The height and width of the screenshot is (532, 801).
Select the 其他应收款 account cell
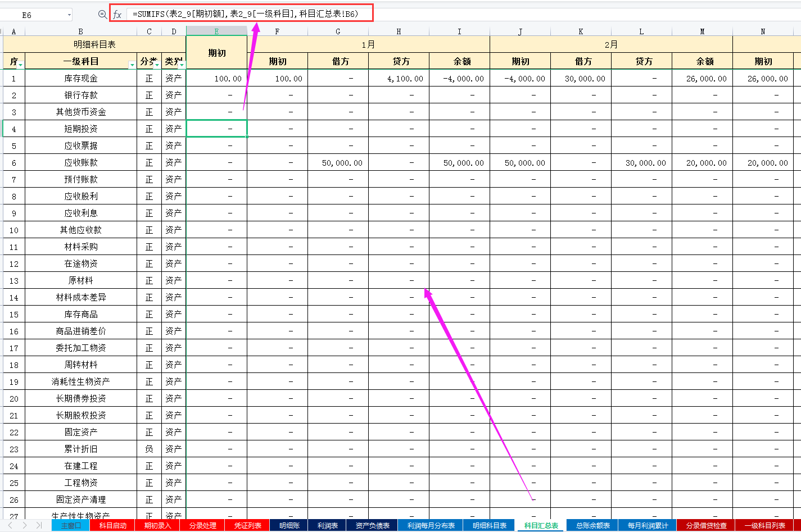81,230
